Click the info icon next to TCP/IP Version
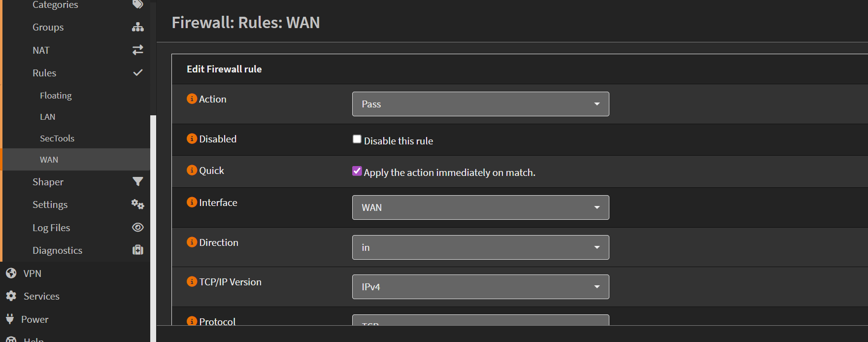868x342 pixels. [x=192, y=281]
